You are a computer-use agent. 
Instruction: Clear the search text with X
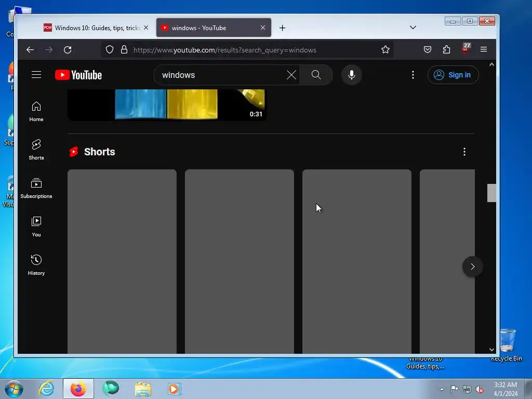(x=291, y=75)
